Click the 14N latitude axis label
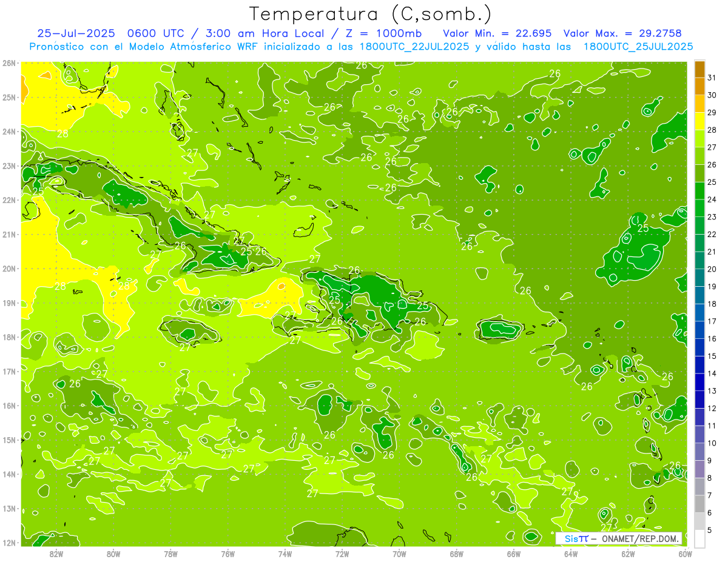The image size is (728, 562). point(9,473)
